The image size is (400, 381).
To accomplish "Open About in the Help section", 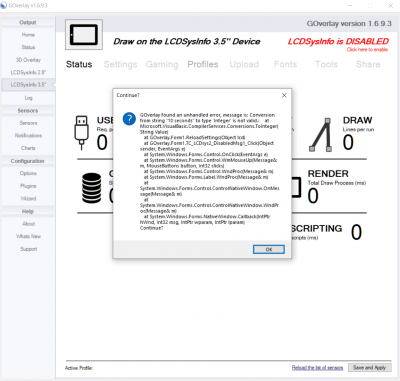I will (28, 224).
